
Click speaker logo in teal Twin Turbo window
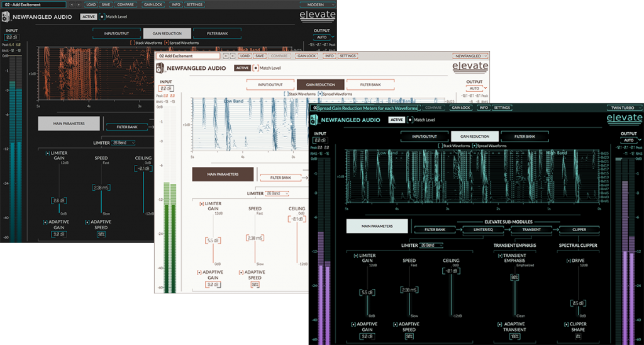pyautogui.click(x=314, y=120)
